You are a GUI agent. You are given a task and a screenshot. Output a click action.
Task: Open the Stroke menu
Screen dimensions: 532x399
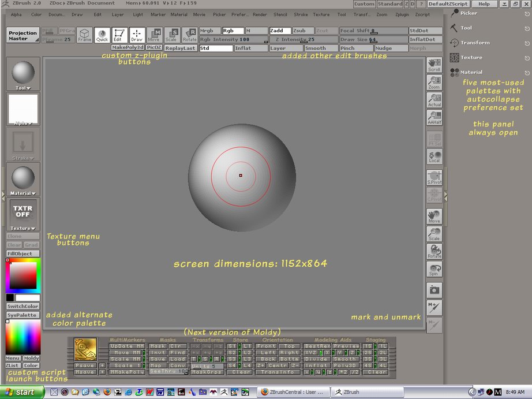[x=301, y=14]
